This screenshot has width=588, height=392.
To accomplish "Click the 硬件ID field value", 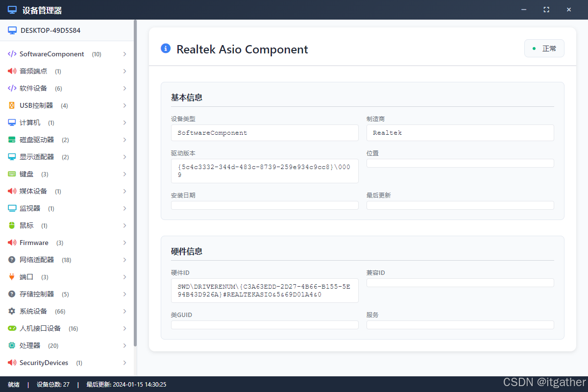I will [265, 291].
